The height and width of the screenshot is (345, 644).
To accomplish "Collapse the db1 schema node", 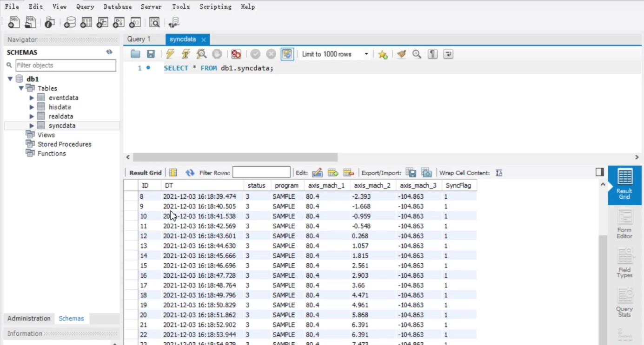I will (x=10, y=79).
